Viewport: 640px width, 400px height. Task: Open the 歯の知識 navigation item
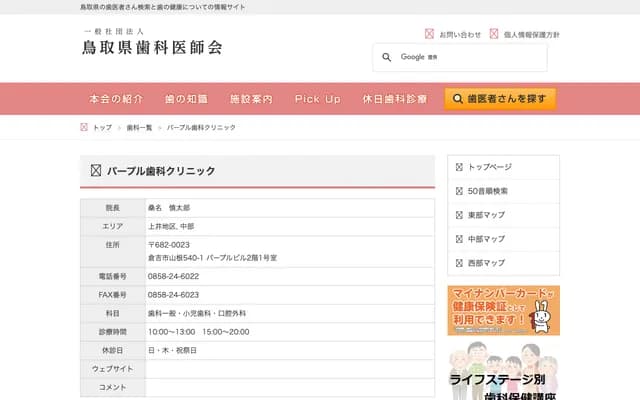(x=186, y=99)
